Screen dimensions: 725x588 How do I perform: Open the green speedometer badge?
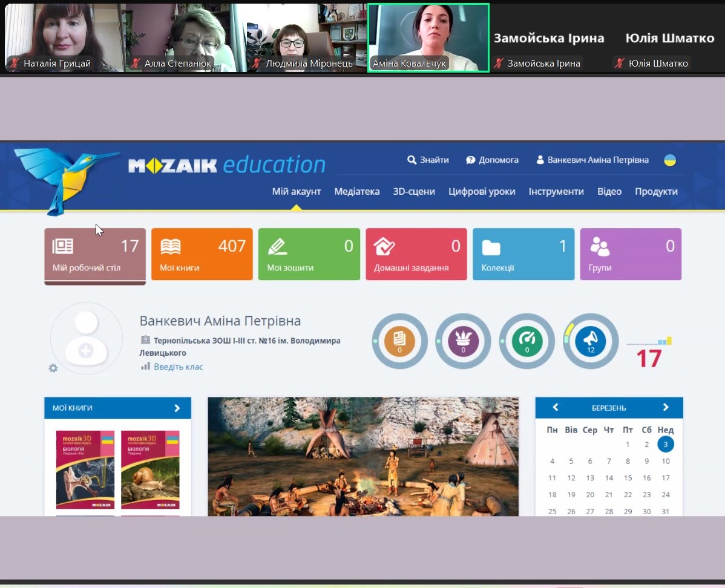click(x=527, y=341)
